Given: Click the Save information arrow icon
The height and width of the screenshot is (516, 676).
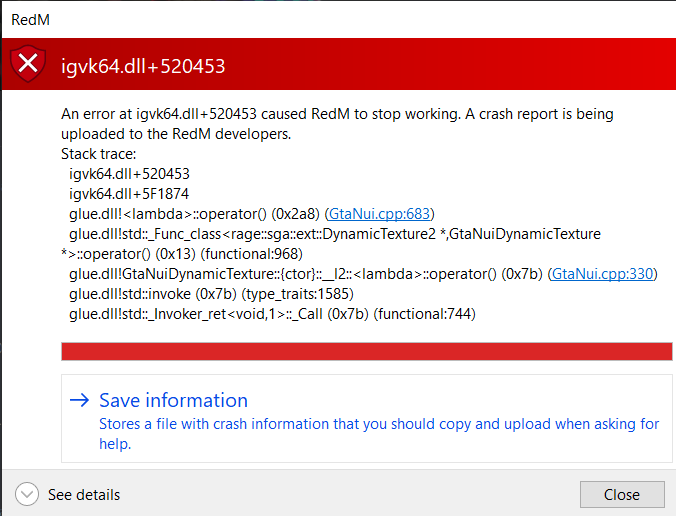Looking at the screenshot, I should click(x=80, y=401).
